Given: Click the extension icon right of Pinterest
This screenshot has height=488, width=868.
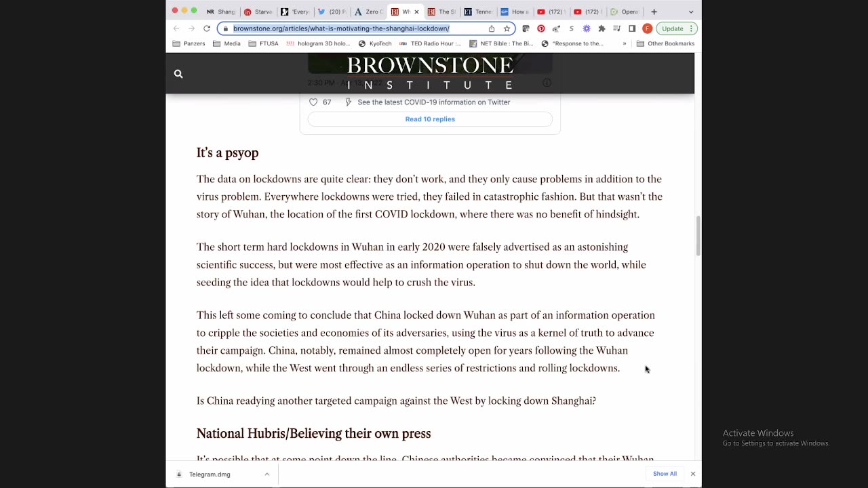Looking at the screenshot, I should [x=556, y=28].
